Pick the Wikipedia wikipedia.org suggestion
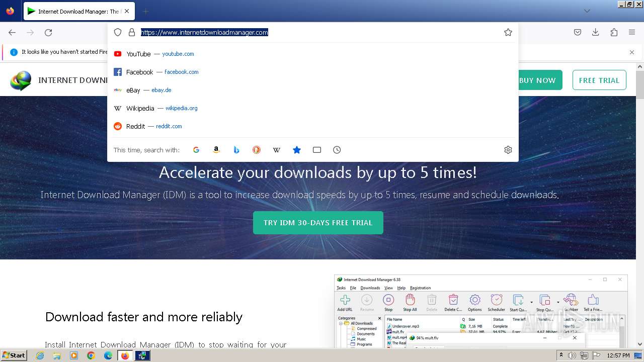Viewport: 644px width, 362px height. pyautogui.click(x=313, y=108)
